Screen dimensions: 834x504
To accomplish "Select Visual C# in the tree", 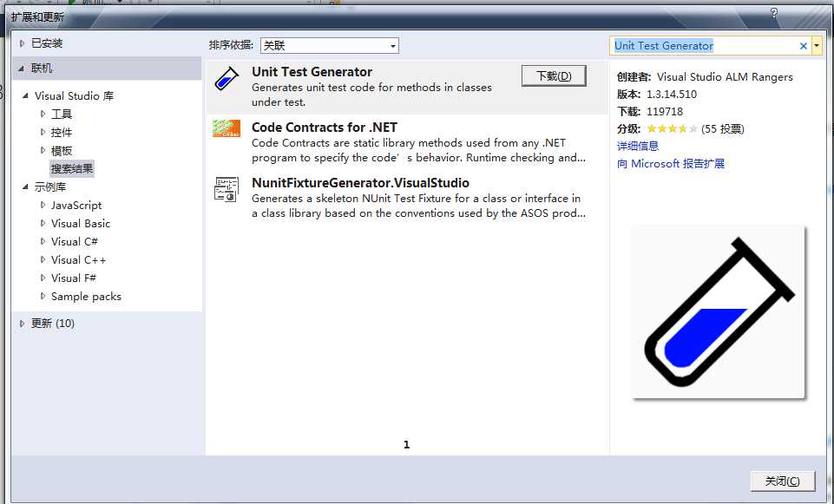I will pos(75,241).
